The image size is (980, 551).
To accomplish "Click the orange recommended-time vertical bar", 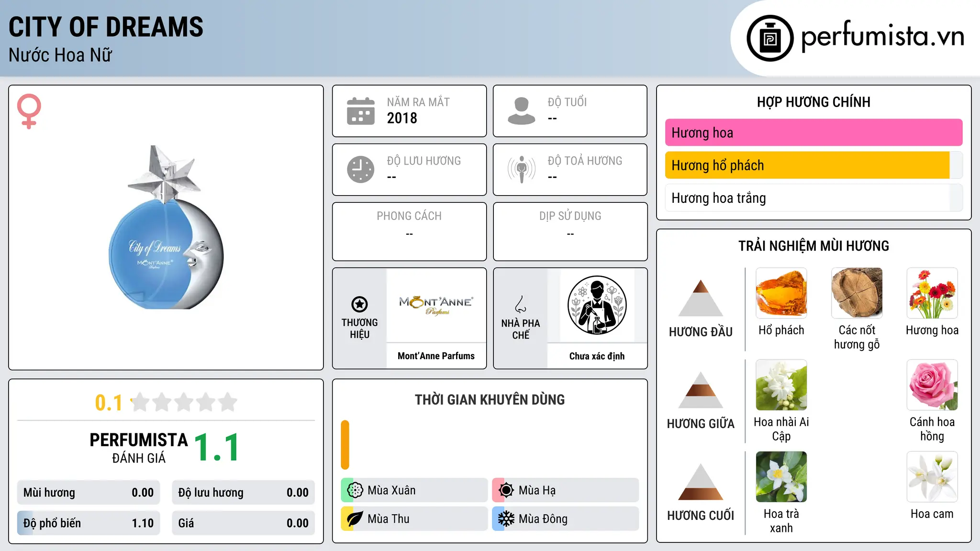I will tap(345, 445).
